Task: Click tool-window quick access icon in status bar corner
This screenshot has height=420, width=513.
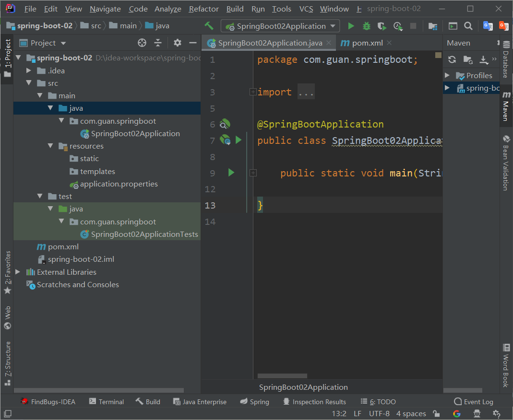Action: point(7,413)
